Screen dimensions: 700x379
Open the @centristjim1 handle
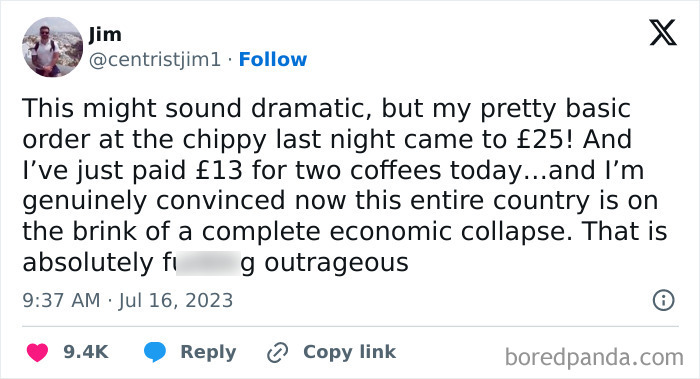click(155, 59)
